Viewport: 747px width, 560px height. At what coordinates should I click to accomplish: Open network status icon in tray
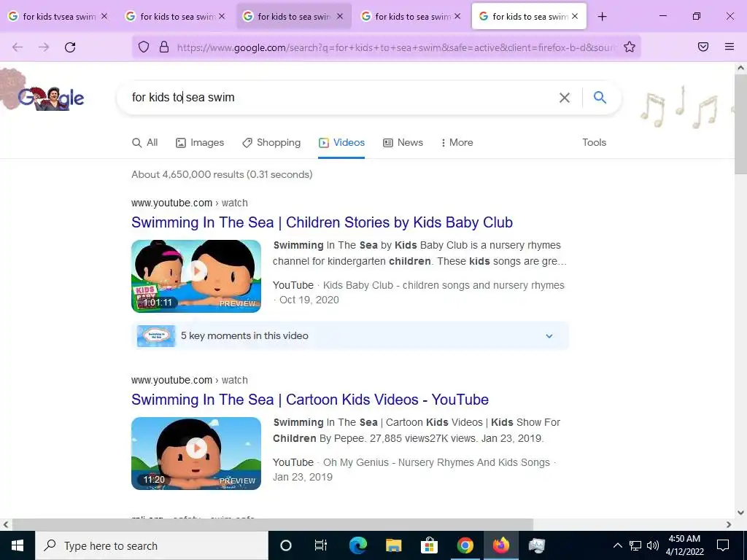(635, 545)
